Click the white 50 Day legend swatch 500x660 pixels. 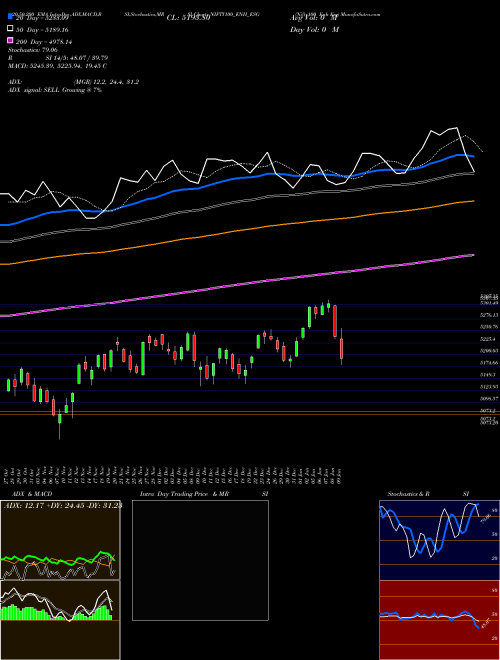(11, 28)
